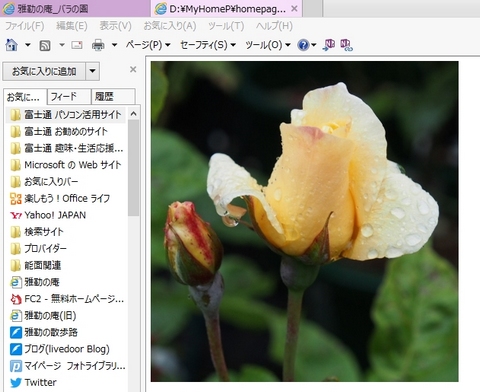
Task: Select the お気に... favorites panel tab
Action: pyautogui.click(x=24, y=97)
